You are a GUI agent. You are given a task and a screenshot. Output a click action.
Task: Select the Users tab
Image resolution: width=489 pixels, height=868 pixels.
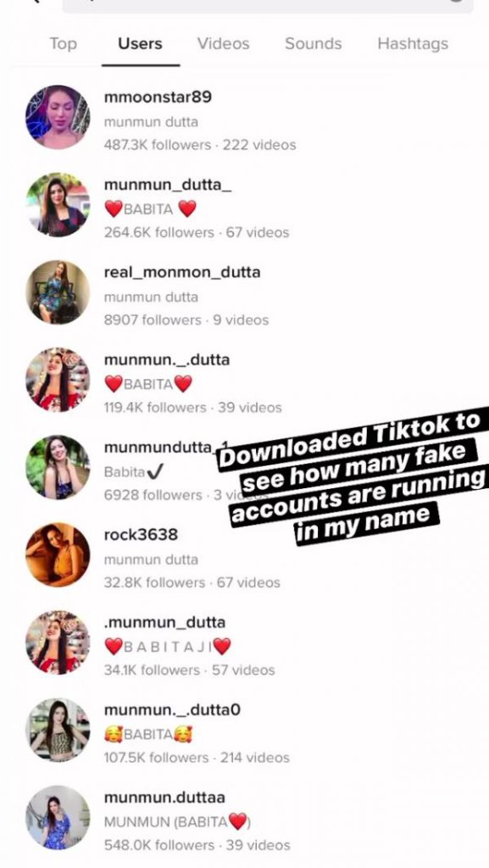140,44
